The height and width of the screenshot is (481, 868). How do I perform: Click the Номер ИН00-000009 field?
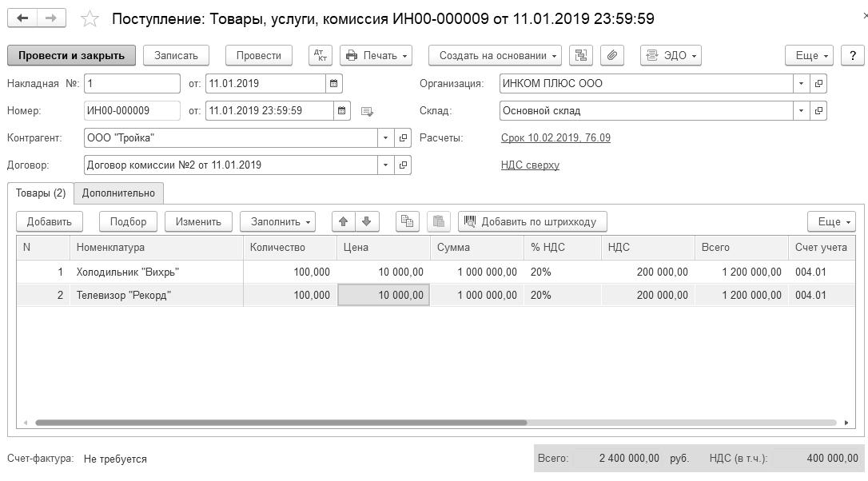point(132,111)
